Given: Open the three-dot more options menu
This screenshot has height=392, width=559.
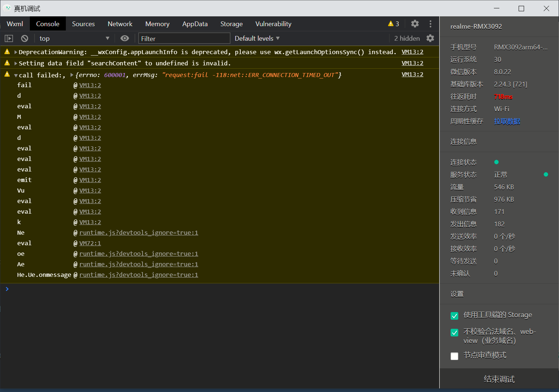Looking at the screenshot, I should pyautogui.click(x=430, y=24).
